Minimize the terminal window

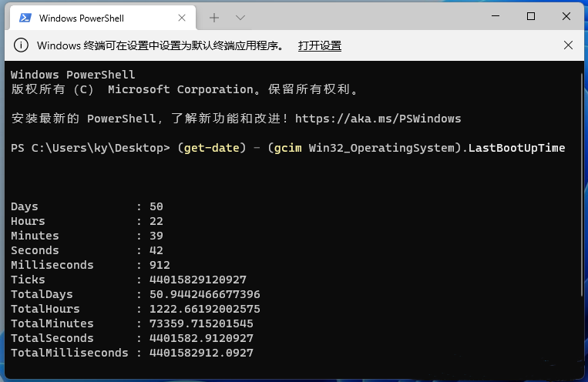tap(496, 16)
